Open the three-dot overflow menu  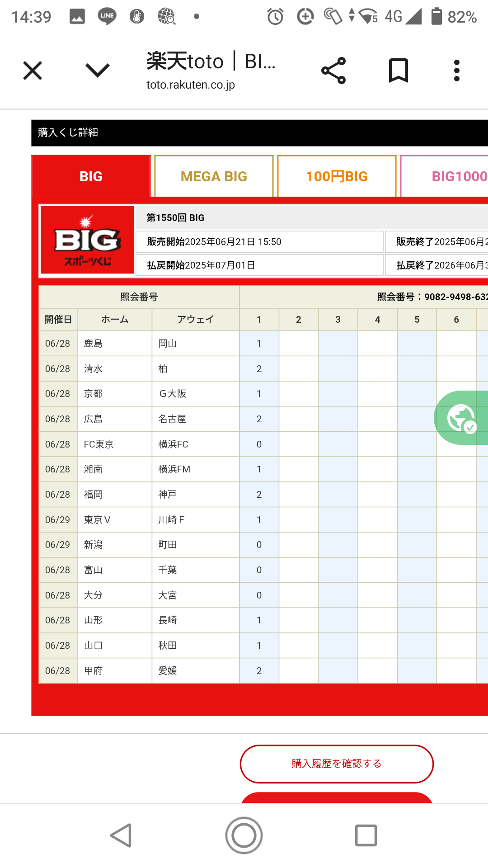(x=457, y=71)
